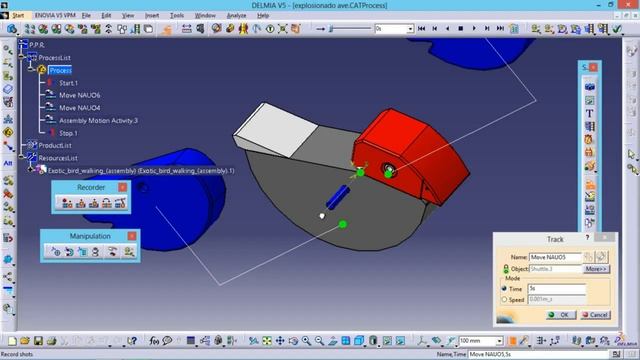
Task: Close the Manipulation toolbar
Action: point(132,236)
